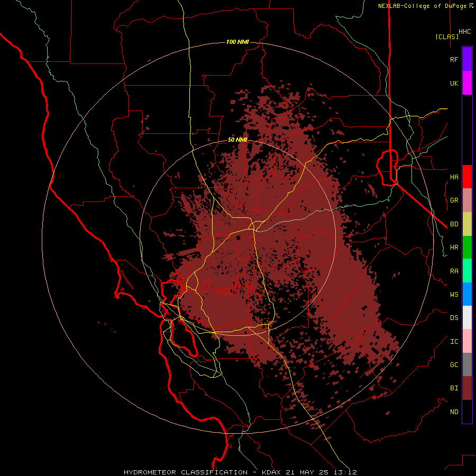
Task: Select the BD yellow legend swatch
Action: (x=467, y=224)
